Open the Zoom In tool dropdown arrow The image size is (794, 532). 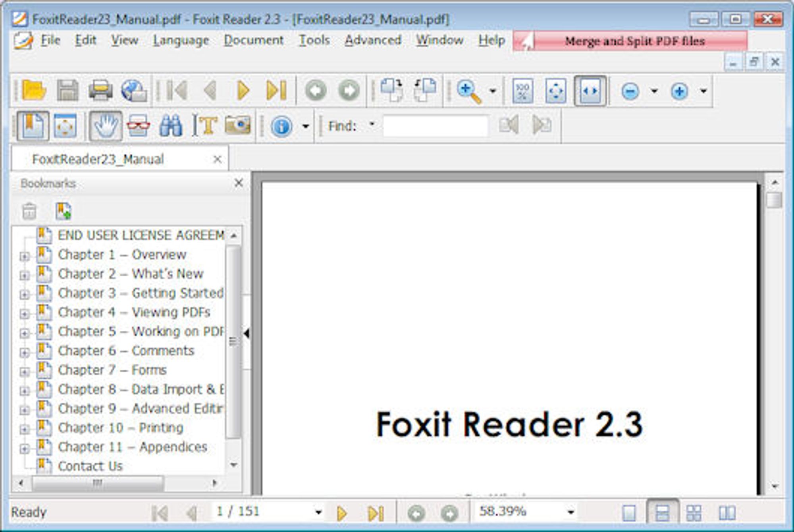point(493,91)
